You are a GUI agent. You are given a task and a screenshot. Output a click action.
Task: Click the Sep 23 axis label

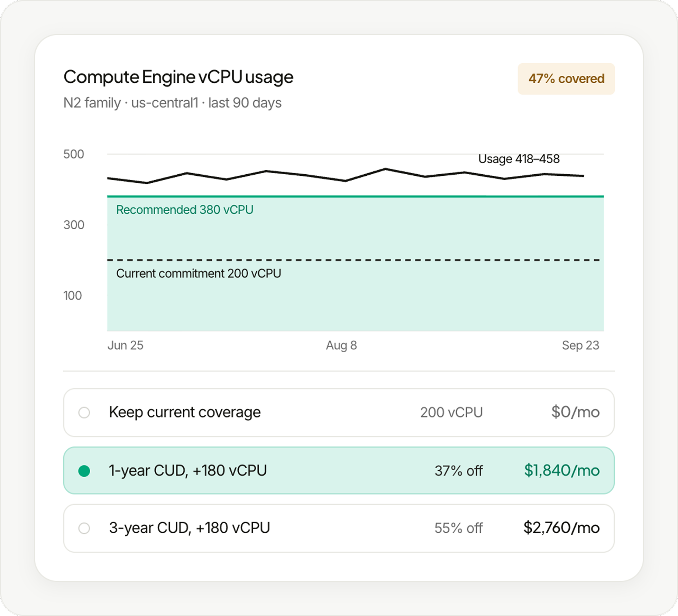click(580, 345)
